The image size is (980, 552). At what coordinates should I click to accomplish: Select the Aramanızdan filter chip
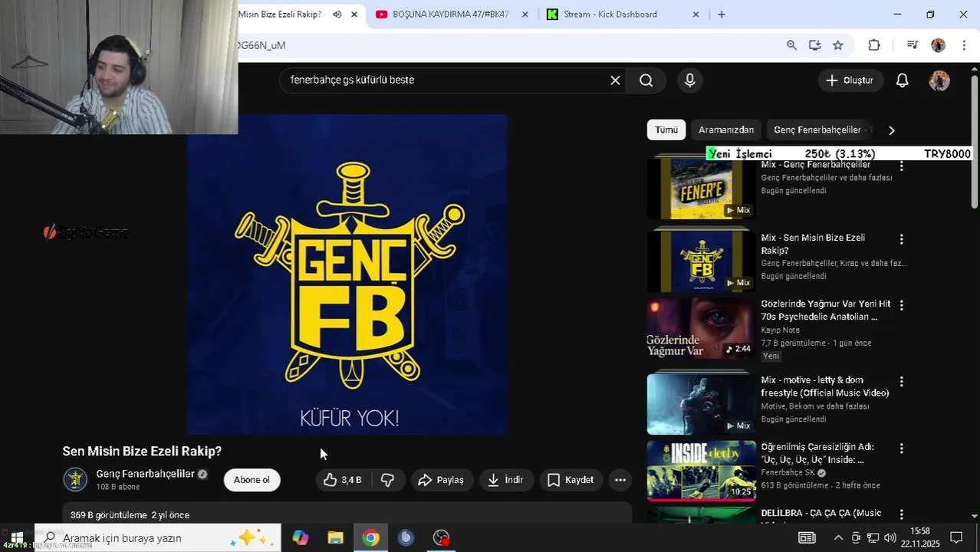[726, 130]
